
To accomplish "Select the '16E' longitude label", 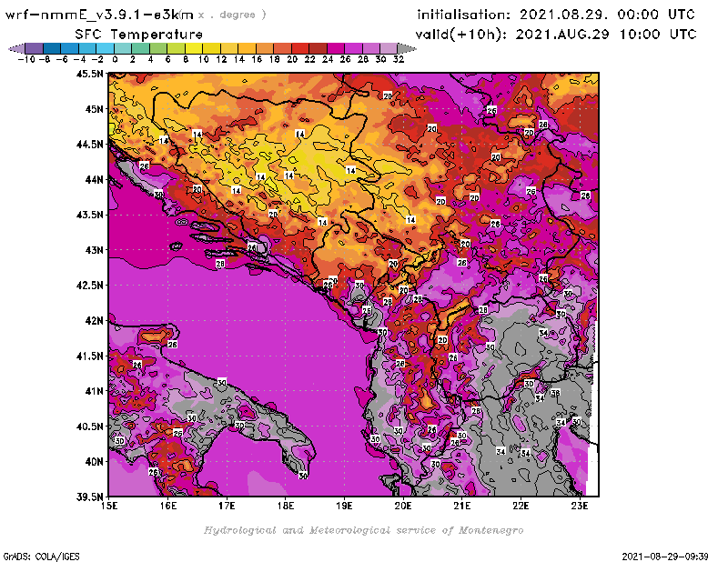I will click(x=168, y=506).
